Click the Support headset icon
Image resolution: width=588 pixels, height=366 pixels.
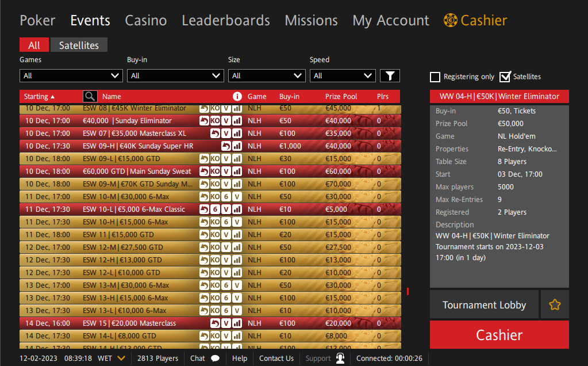click(340, 359)
